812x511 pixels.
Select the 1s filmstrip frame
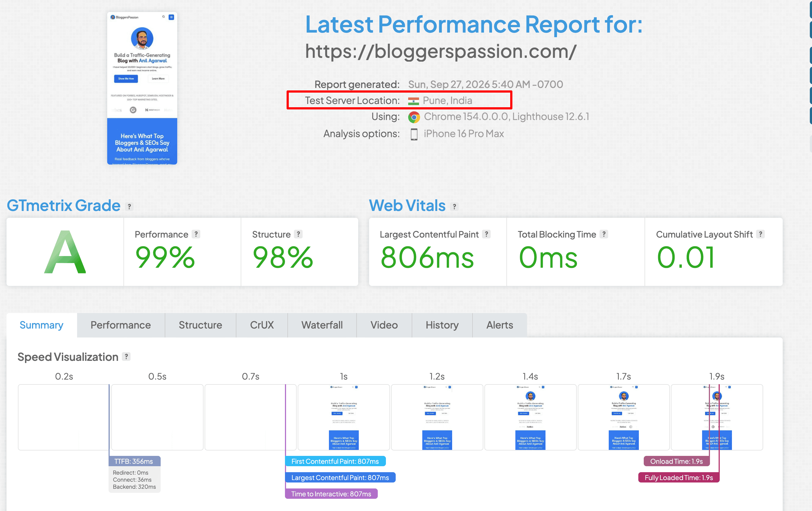(x=344, y=417)
